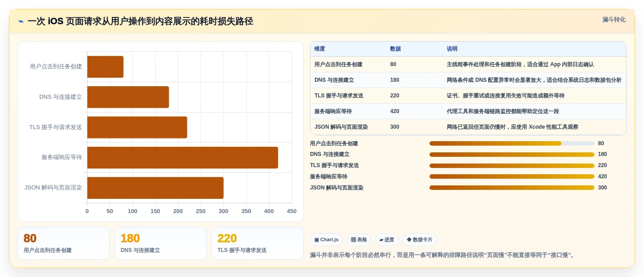Click chart axis label TLS 握手与请求发送

[56, 127]
